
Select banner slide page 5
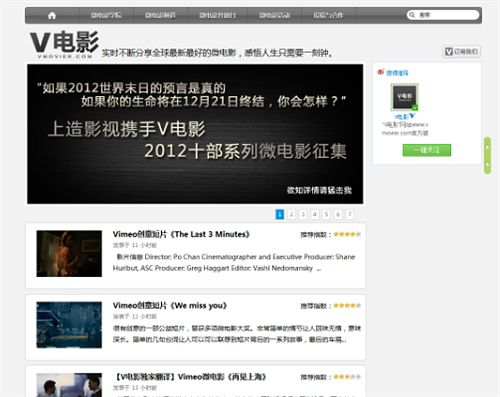point(326,214)
